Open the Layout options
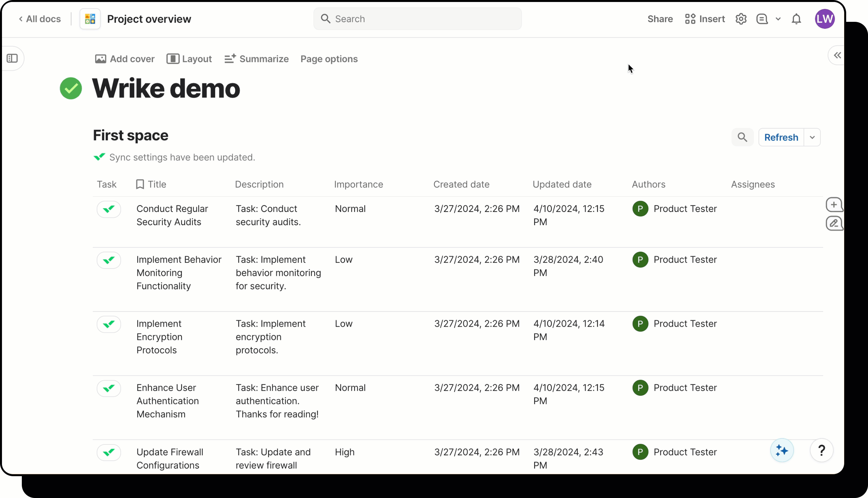 click(189, 59)
